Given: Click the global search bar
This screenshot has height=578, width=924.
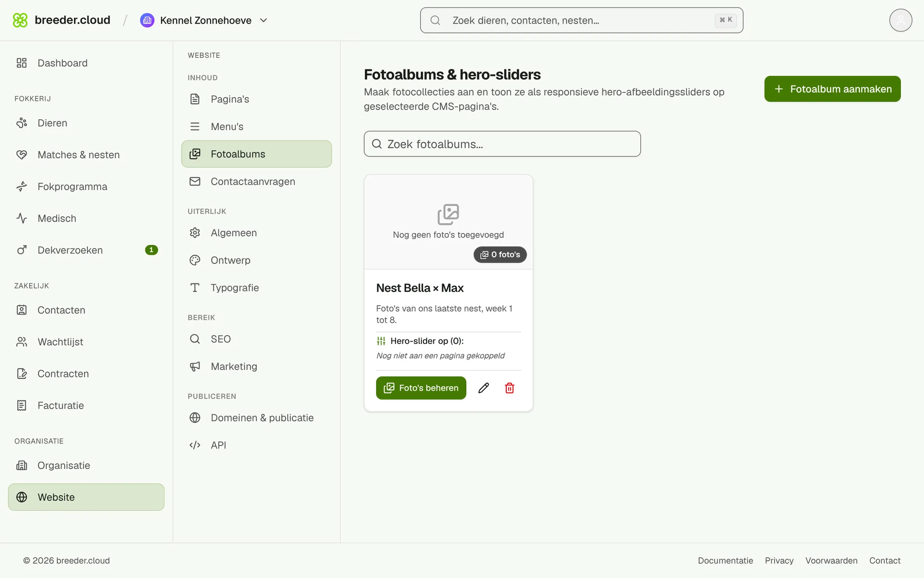Looking at the screenshot, I should click(x=582, y=20).
